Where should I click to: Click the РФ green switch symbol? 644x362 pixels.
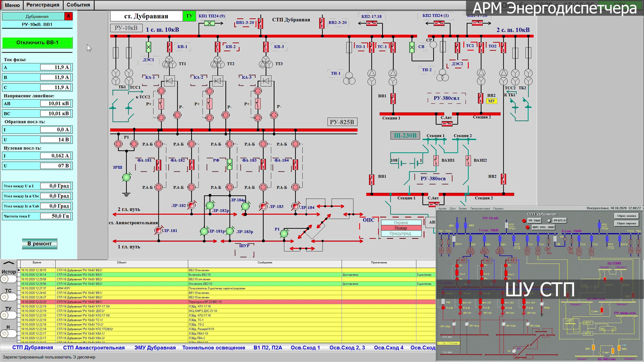(x=230, y=164)
